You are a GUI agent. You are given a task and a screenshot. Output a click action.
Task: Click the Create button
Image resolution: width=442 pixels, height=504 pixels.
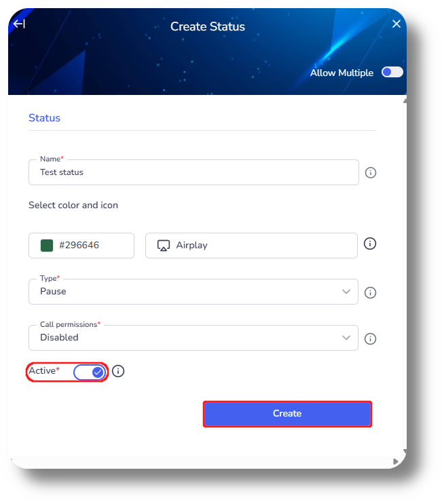tap(287, 414)
